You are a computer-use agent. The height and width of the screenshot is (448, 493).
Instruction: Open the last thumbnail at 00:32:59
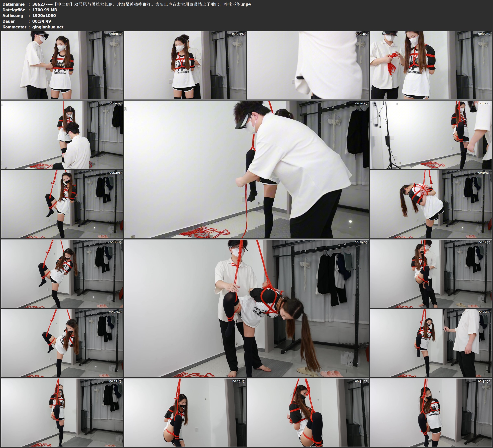pyautogui.click(x=431, y=412)
